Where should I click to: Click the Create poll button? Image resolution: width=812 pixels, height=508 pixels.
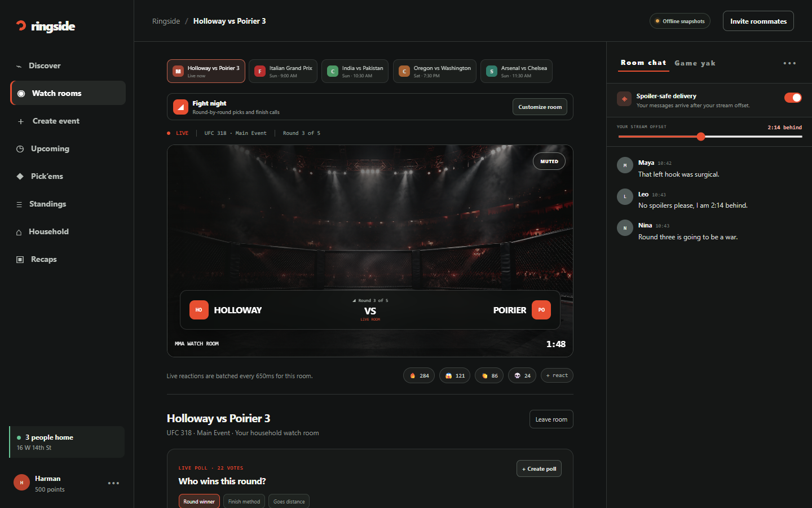pos(539,468)
